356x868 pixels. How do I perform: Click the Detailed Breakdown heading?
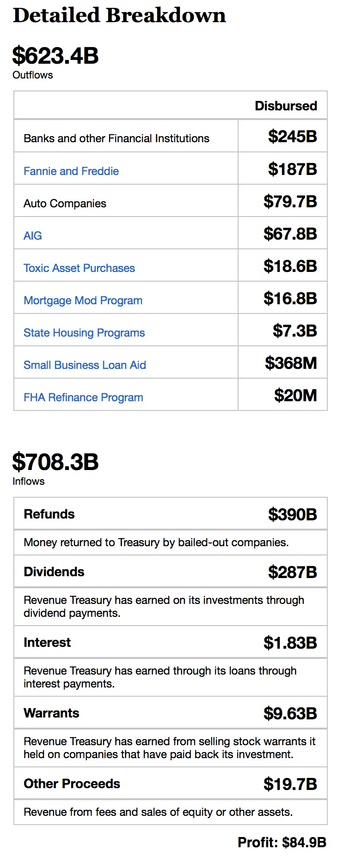(x=119, y=15)
